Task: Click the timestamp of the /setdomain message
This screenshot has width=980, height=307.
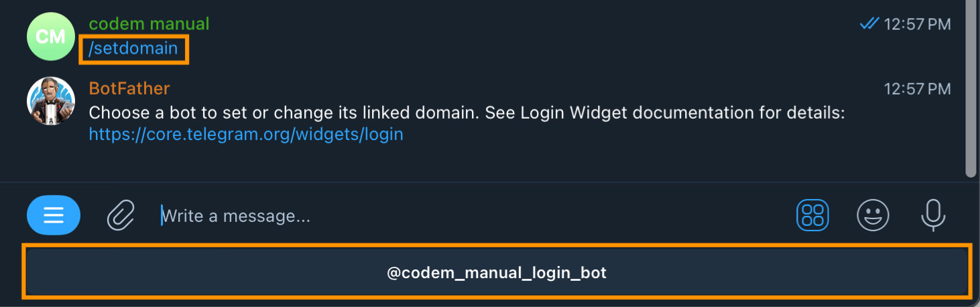Action: (x=918, y=25)
